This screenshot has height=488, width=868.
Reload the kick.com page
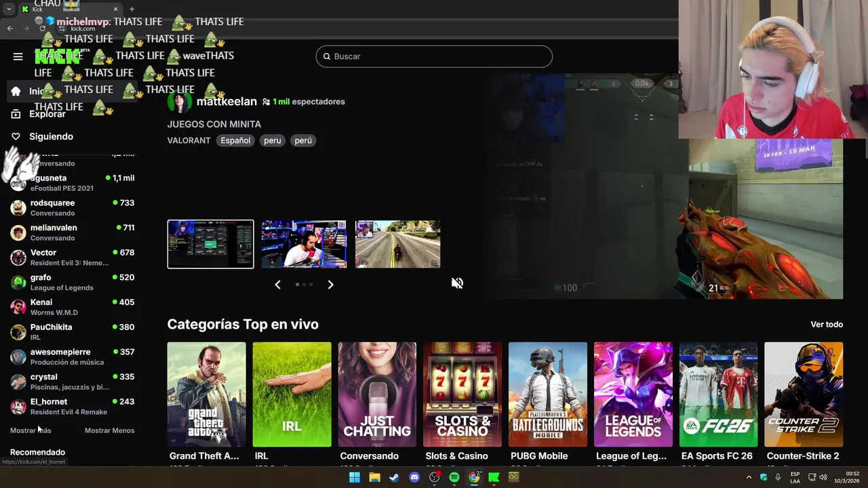pyautogui.click(x=43, y=28)
